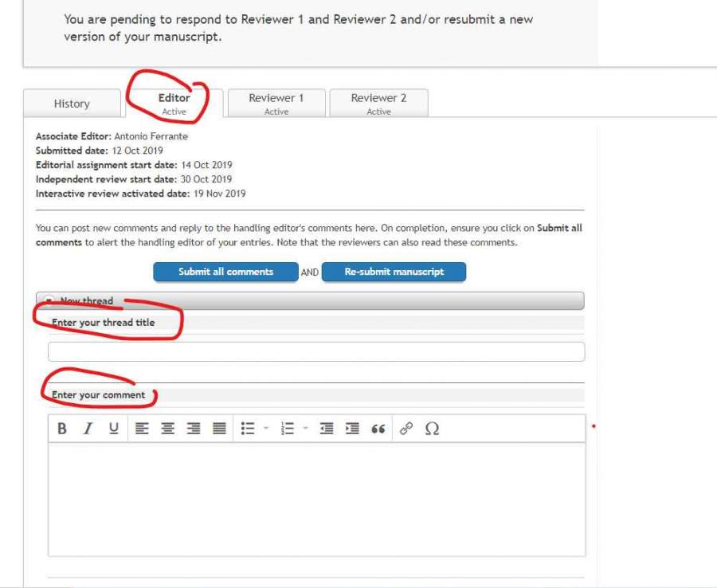Focus the thread title input field
This screenshot has width=717, height=588.
[x=316, y=351]
